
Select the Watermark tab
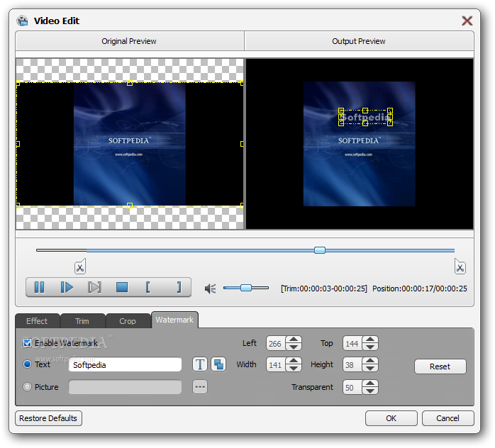click(x=174, y=320)
